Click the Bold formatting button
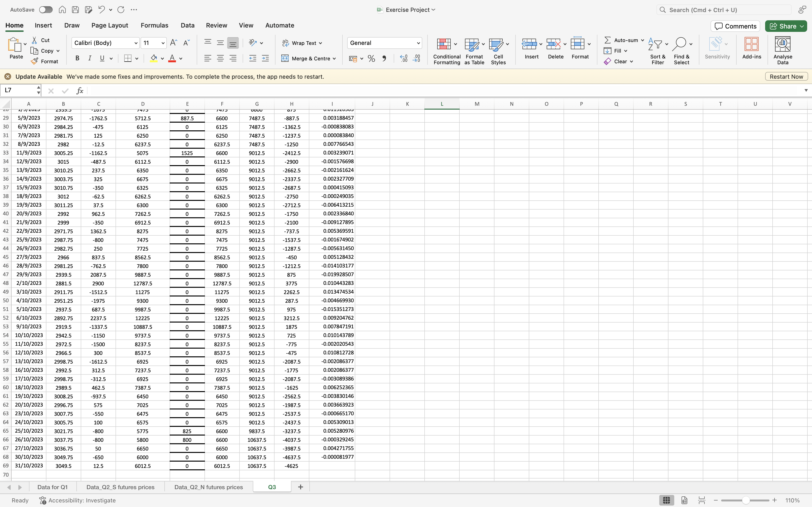The width and height of the screenshot is (812, 507). point(78,58)
